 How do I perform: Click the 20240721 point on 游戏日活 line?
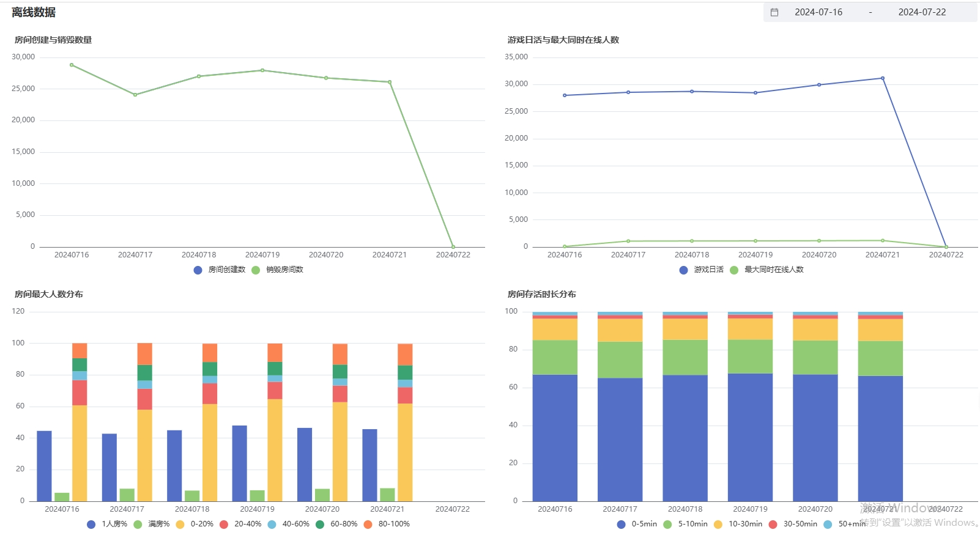883,78
